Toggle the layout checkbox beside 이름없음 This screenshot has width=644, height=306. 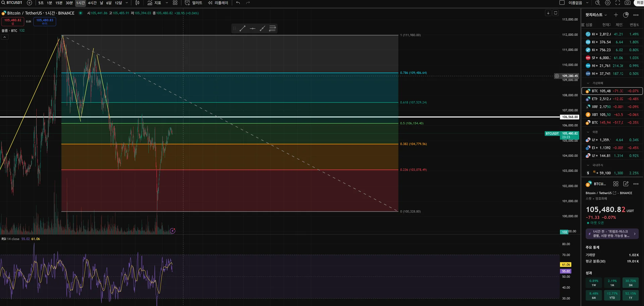pos(562,3)
